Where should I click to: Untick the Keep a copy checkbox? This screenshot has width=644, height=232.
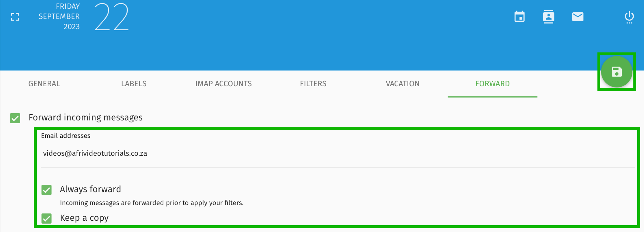(47, 218)
